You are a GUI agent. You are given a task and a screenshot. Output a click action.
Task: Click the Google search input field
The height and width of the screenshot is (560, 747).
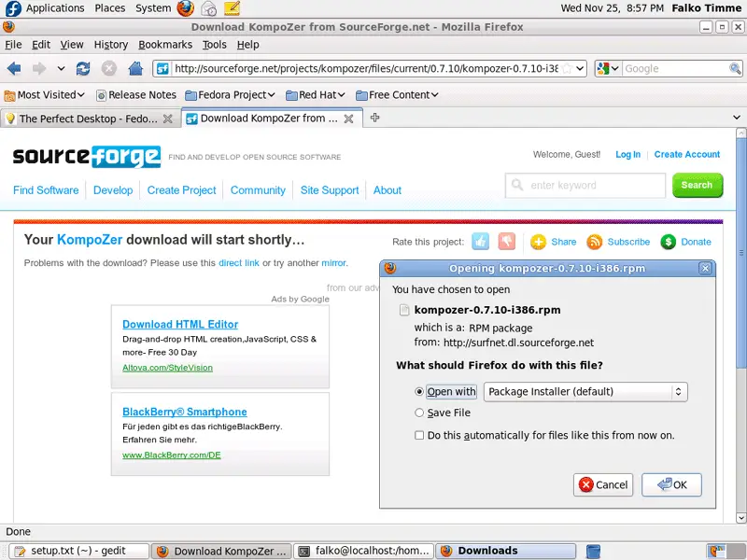675,68
